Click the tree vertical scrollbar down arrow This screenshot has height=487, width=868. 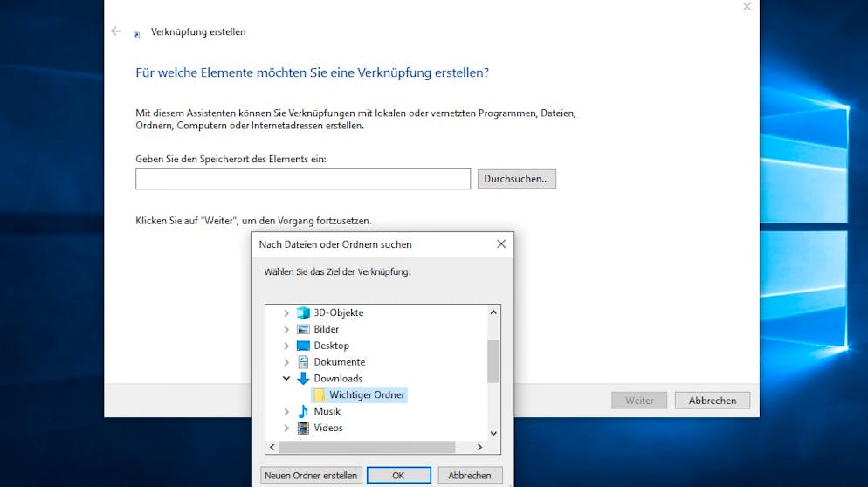tap(493, 433)
